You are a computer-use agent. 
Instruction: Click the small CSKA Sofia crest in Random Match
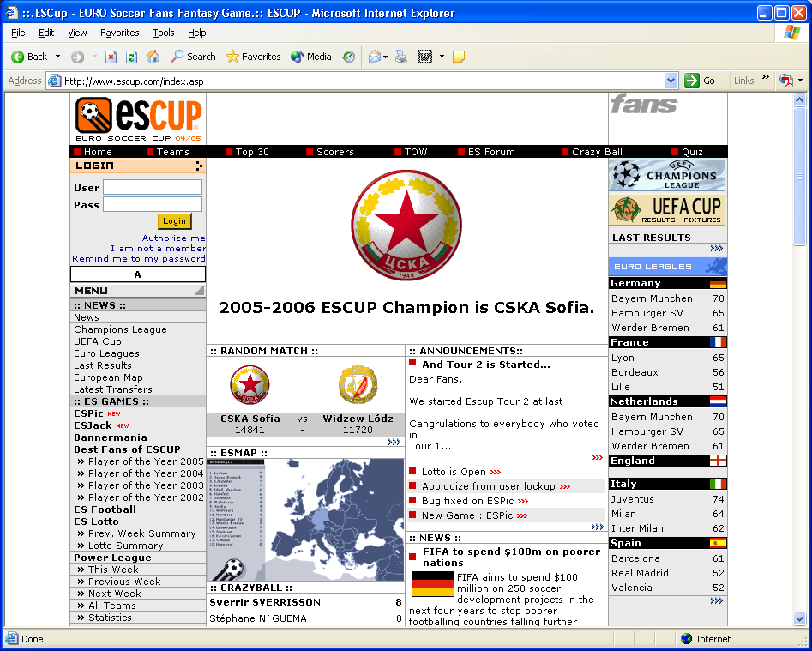(x=250, y=385)
